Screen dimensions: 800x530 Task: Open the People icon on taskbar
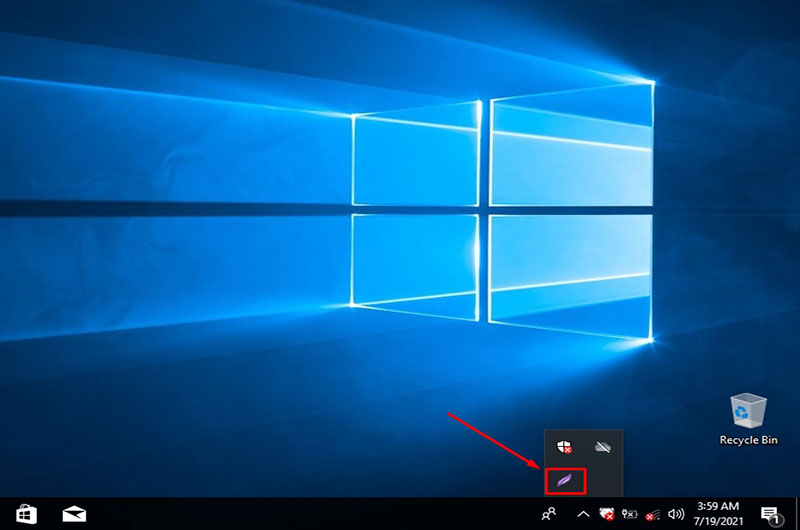549,514
